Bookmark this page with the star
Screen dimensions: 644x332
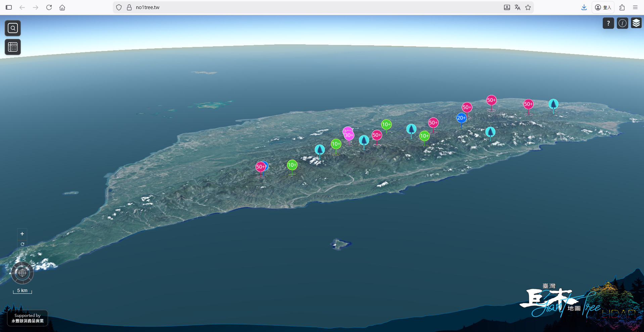pos(528,7)
